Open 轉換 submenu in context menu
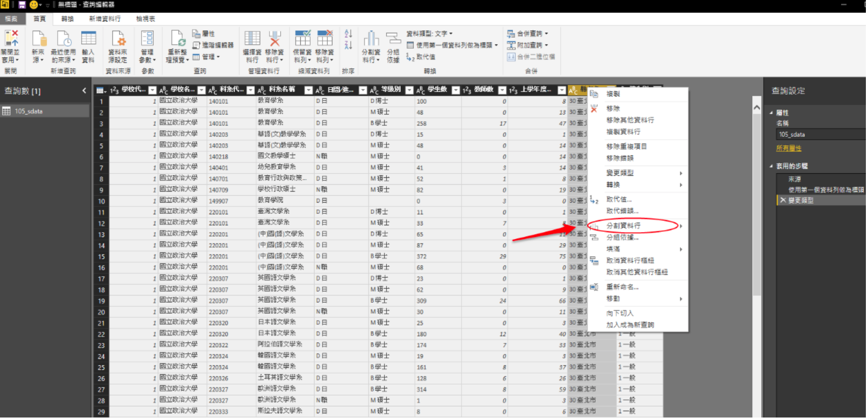Viewport: 868px width, 418px height. 638,185
